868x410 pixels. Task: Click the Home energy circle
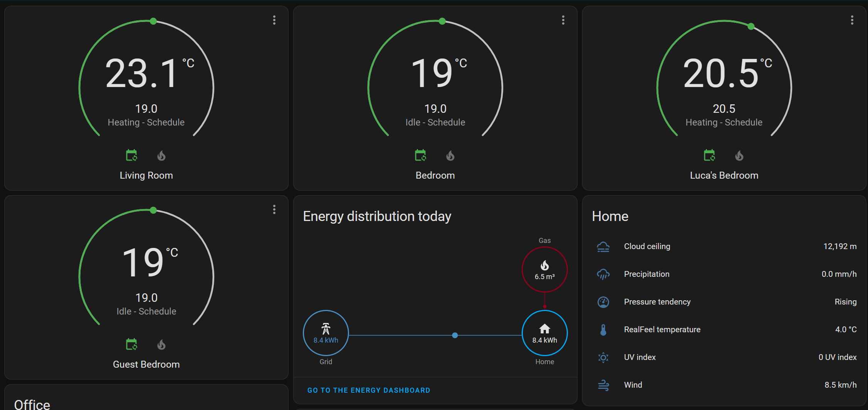544,333
